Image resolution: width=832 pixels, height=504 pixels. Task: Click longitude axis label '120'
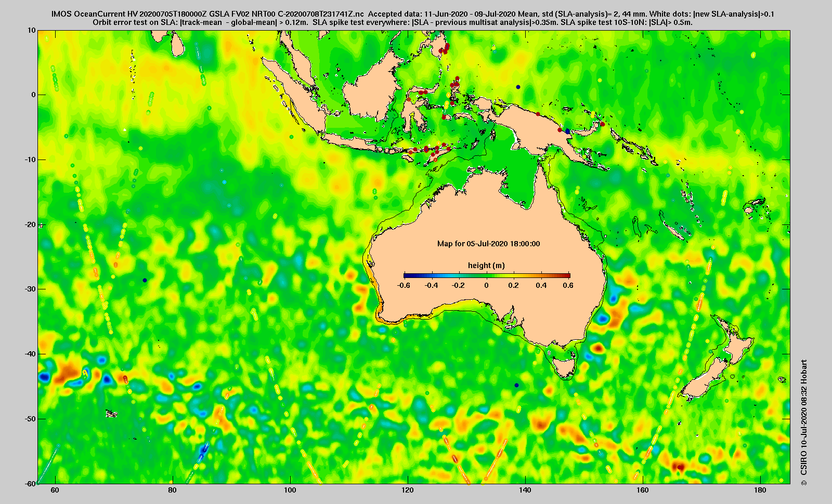tap(408, 490)
